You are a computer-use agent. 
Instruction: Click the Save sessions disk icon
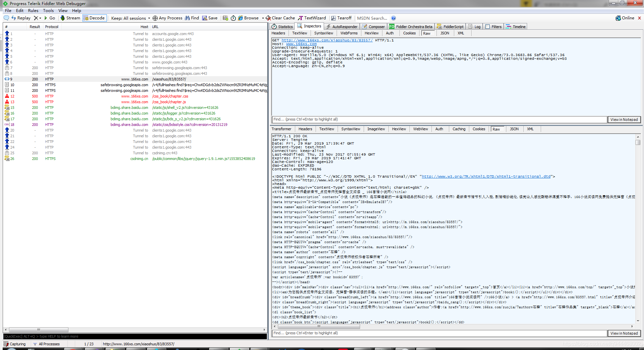204,18
